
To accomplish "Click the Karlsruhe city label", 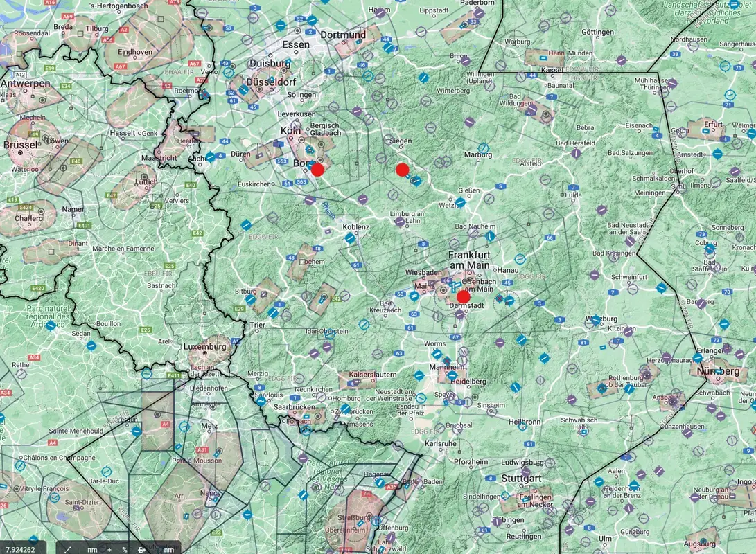I will (441, 443).
